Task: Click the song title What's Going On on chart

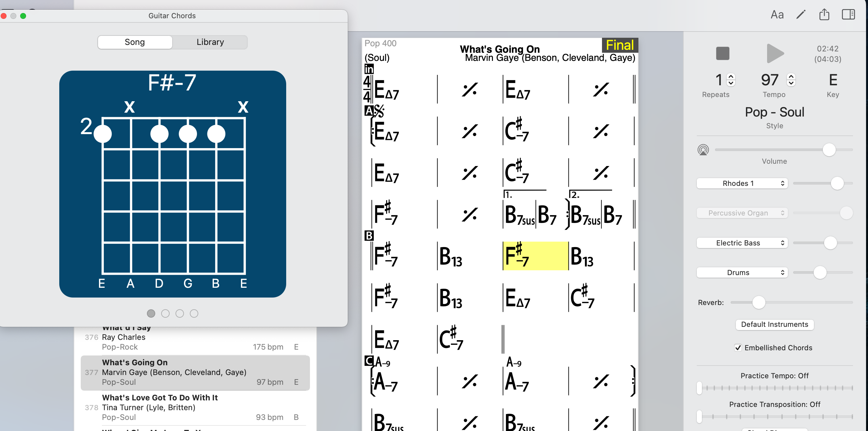Action: [x=500, y=49]
